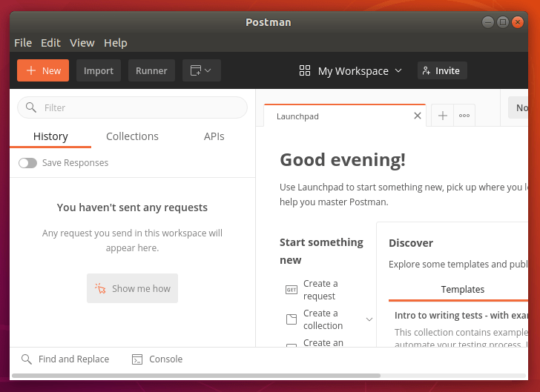Click the magnifier icon in the Filter box

[x=31, y=107]
